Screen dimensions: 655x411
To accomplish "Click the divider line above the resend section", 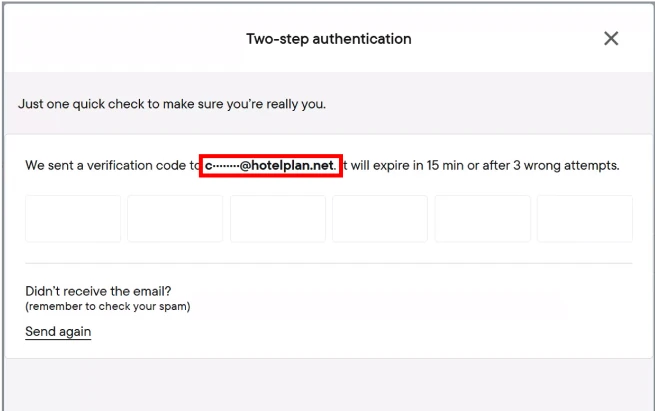I will pyautogui.click(x=328, y=263).
